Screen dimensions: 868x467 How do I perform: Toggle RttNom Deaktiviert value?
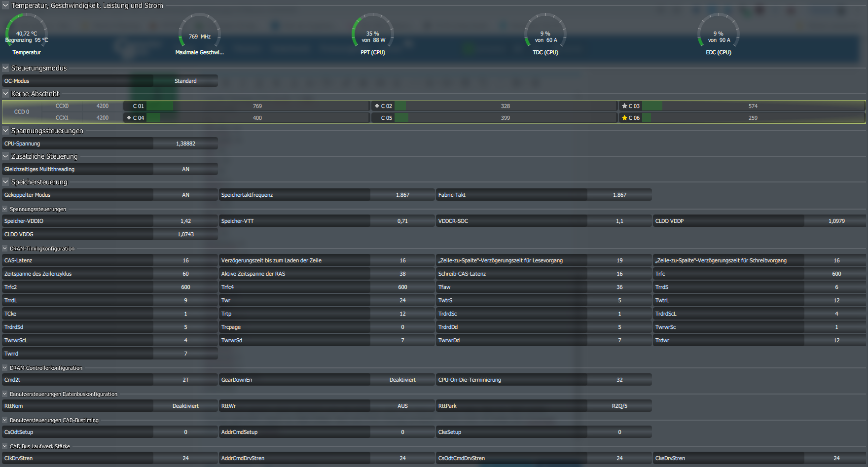coord(185,406)
